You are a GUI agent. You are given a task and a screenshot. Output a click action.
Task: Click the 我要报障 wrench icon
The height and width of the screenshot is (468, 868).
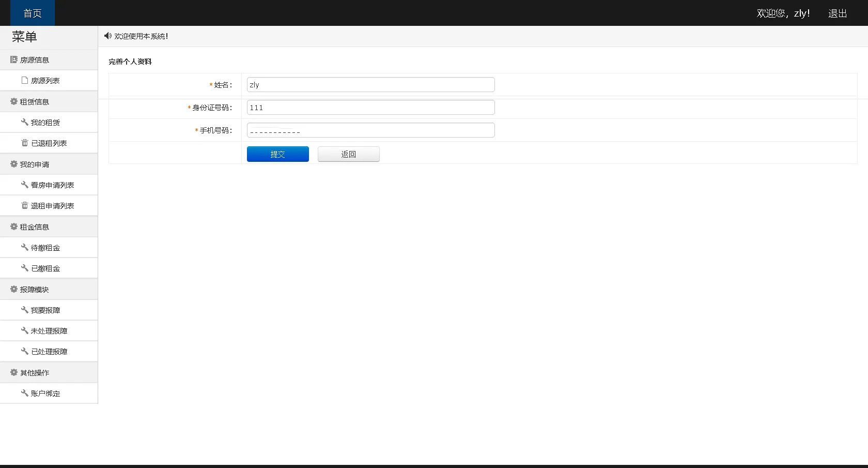(x=24, y=310)
